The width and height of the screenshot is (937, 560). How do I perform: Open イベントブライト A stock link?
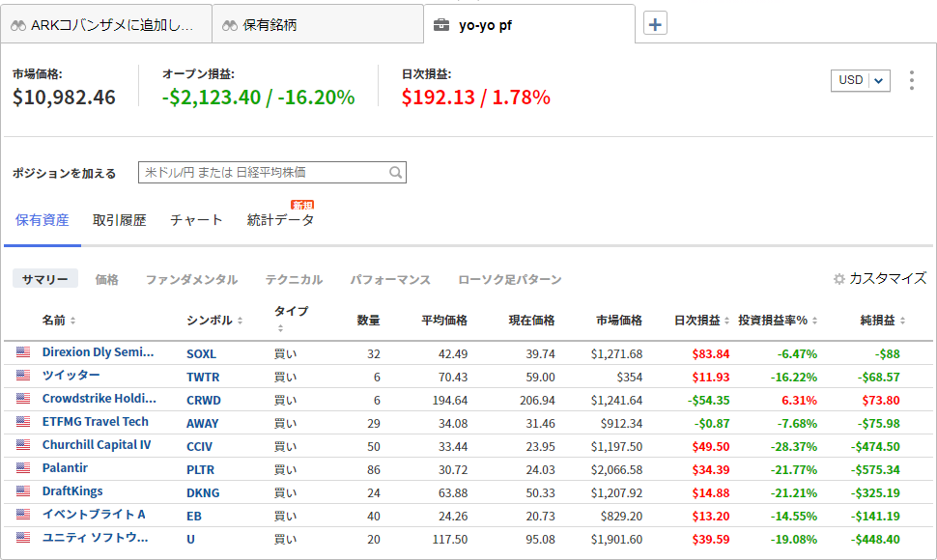(94, 514)
